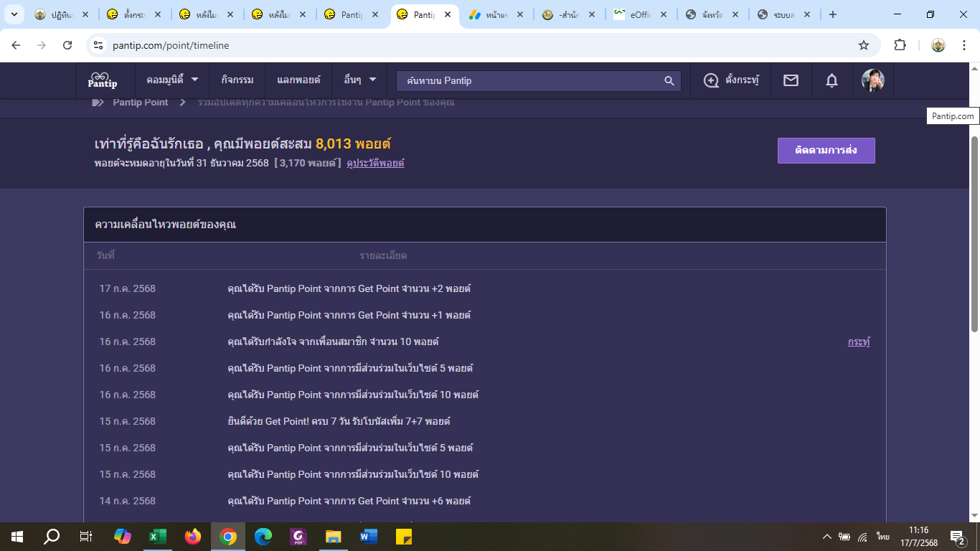
Task: Open Excel from the taskbar
Action: (158, 536)
